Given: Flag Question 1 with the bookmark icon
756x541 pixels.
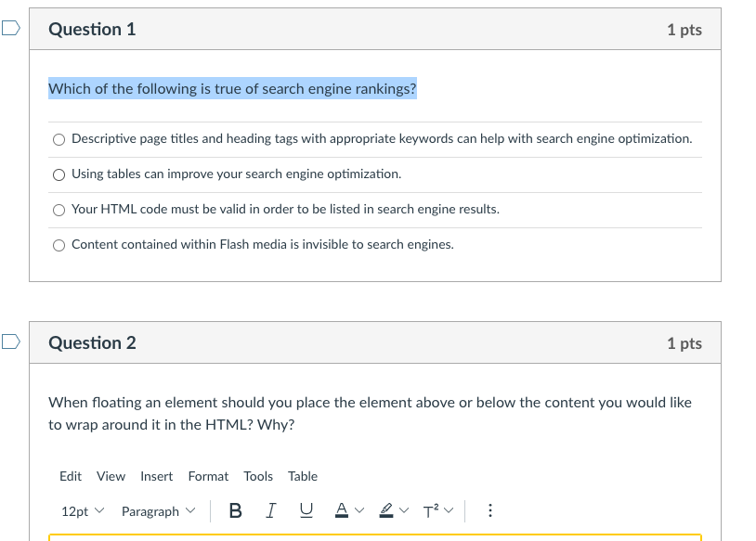Looking at the screenshot, I should pyautogui.click(x=11, y=28).
